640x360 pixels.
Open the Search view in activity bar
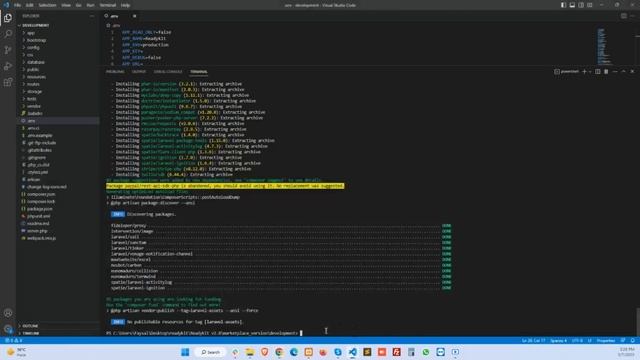click(x=8, y=34)
